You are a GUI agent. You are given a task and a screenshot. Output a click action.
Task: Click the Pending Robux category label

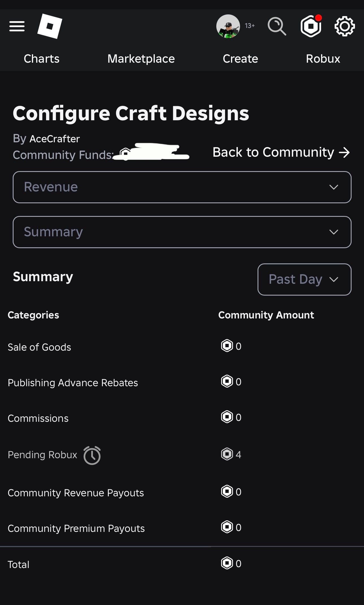[42, 455]
